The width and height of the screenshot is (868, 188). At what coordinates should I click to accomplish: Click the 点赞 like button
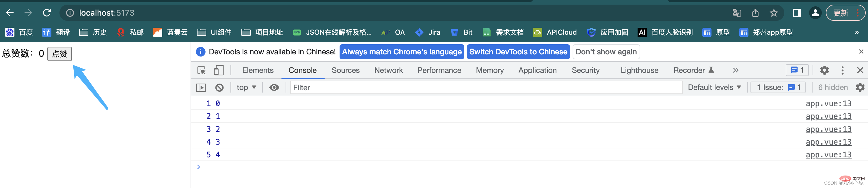[60, 54]
